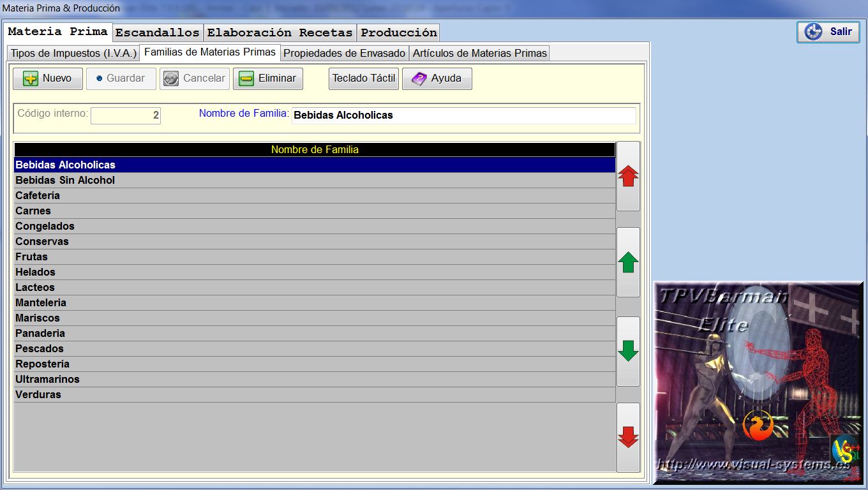Select the Cafeteria family row

(x=314, y=196)
